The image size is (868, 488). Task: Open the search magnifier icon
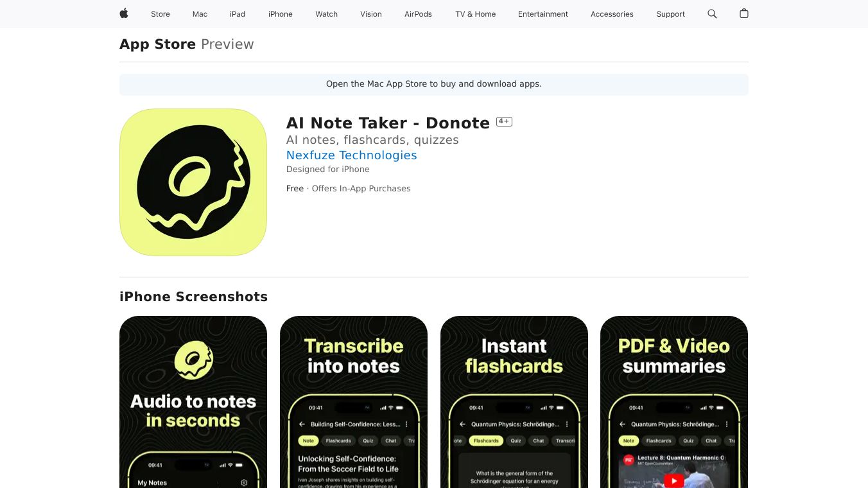(x=712, y=13)
